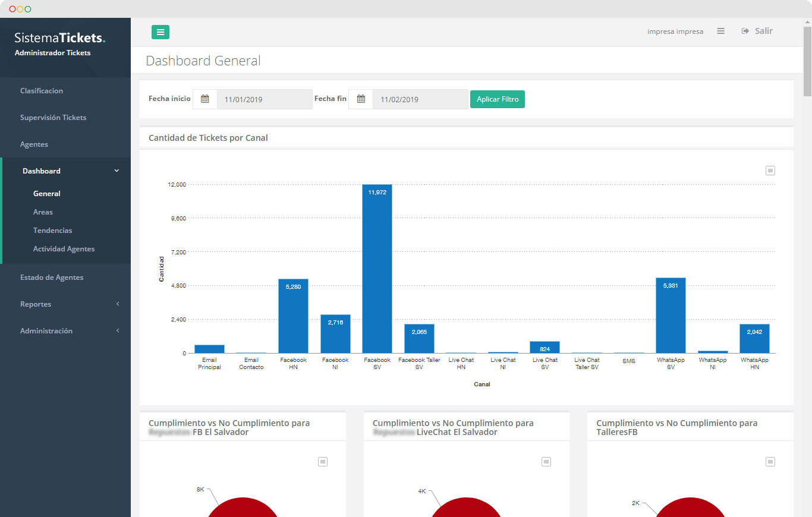Click the Live Chat SV bar showing 824
This screenshot has height=517, width=812.
[545, 347]
